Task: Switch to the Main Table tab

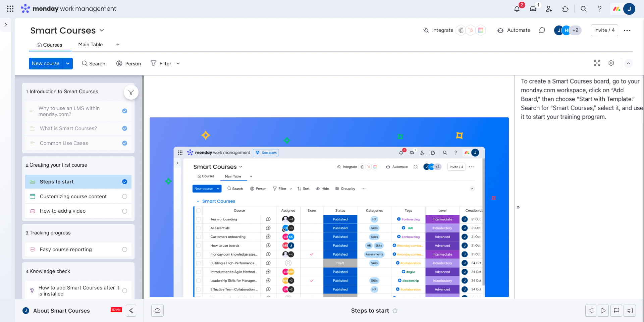Action: (91, 45)
